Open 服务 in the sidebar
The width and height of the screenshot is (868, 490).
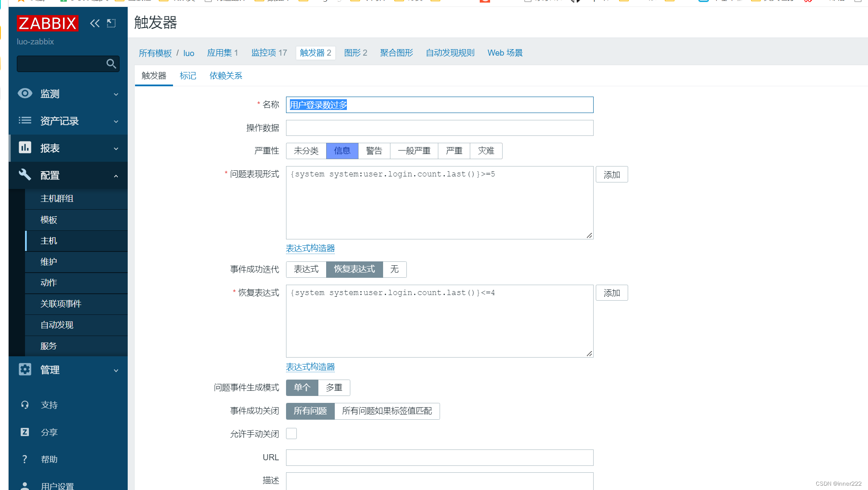(x=76, y=346)
